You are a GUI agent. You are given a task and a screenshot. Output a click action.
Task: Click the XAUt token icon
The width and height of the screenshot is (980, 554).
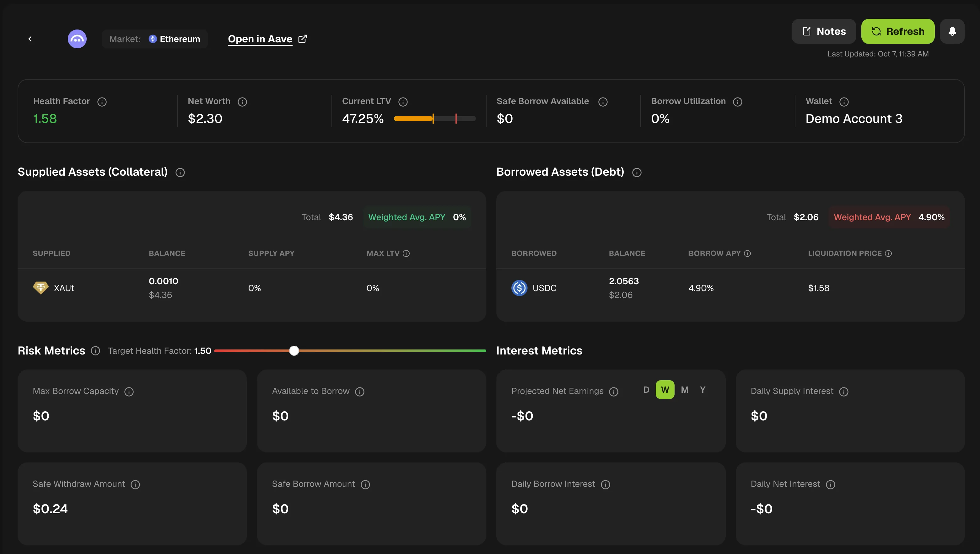click(x=40, y=288)
